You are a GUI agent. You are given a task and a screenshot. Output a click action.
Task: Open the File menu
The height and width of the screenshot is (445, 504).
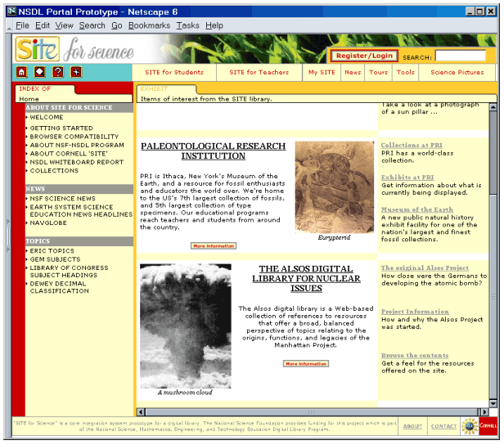click(22, 25)
